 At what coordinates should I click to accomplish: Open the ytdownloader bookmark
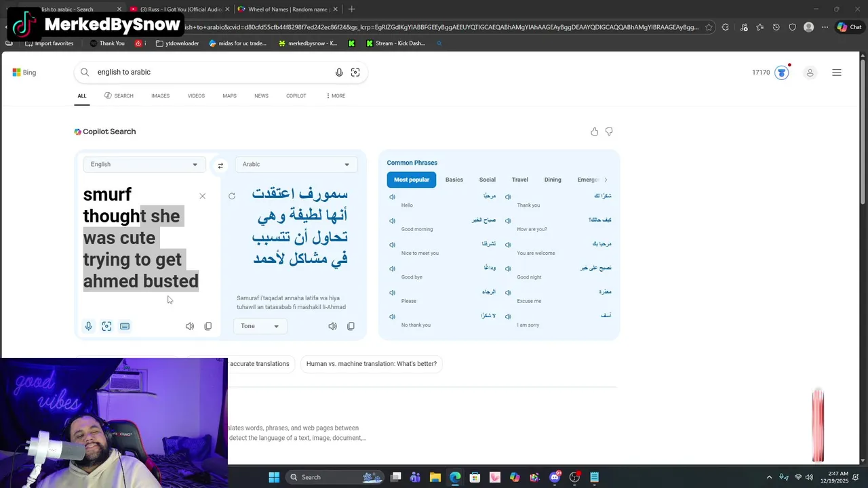(x=177, y=43)
